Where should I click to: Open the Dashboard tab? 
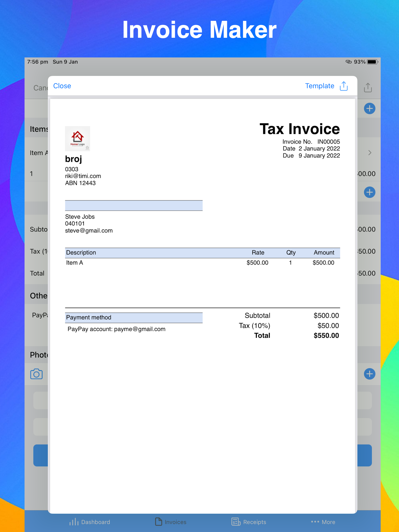coord(90,522)
